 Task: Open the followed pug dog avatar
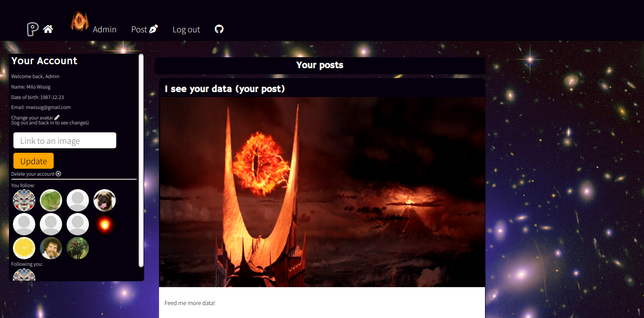tap(104, 200)
